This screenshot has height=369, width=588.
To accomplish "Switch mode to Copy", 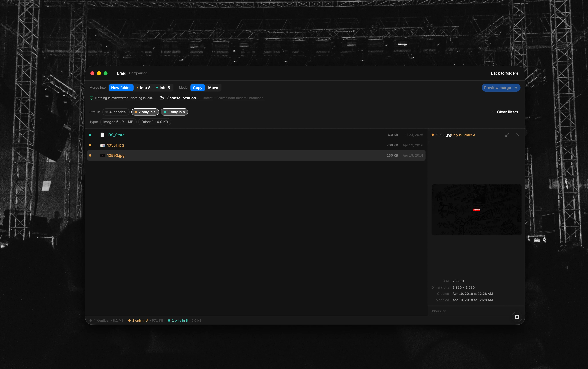I will pos(197,88).
